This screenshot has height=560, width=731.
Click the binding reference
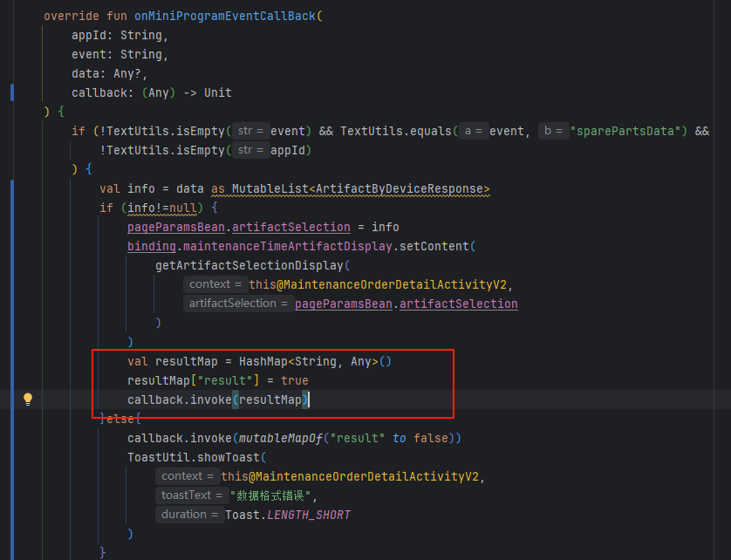(x=152, y=246)
